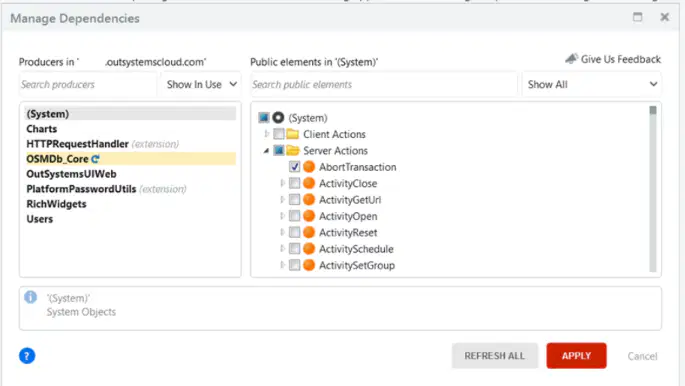Select the Users producer
This screenshot has width=685, height=386.
pyautogui.click(x=130, y=219)
